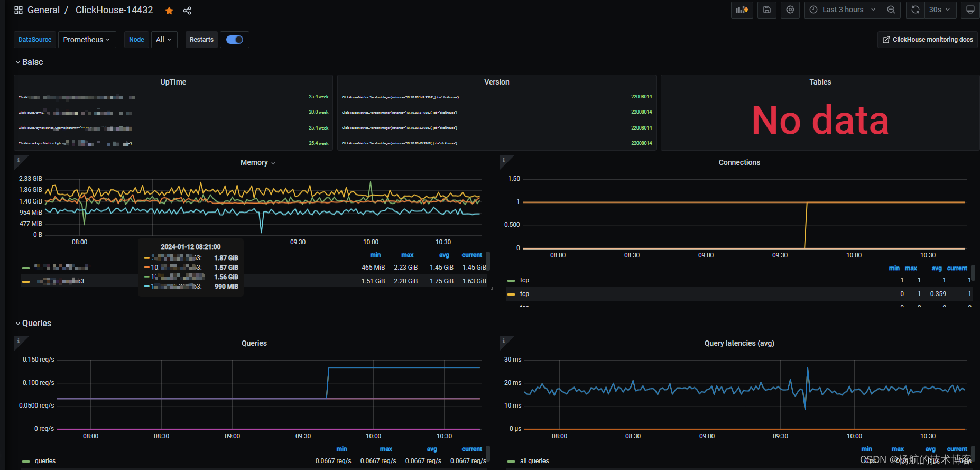Sort Memory legend by min
Image resolution: width=980 pixels, height=470 pixels.
(x=375, y=255)
